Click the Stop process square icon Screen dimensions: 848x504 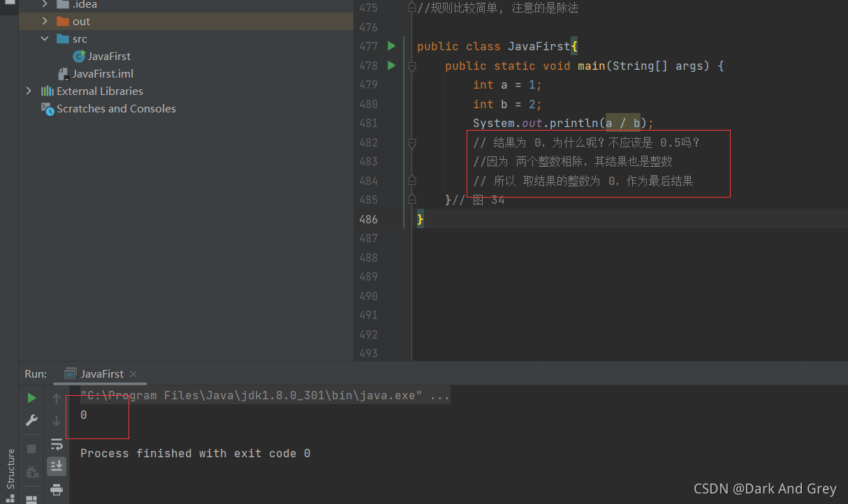[31, 448]
